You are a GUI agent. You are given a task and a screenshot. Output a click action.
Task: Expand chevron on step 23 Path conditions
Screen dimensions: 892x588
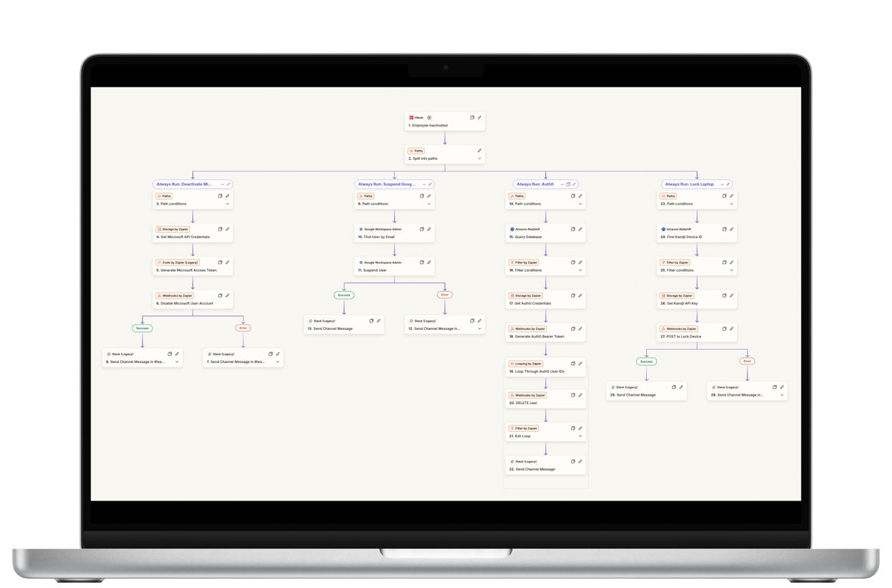tap(731, 204)
